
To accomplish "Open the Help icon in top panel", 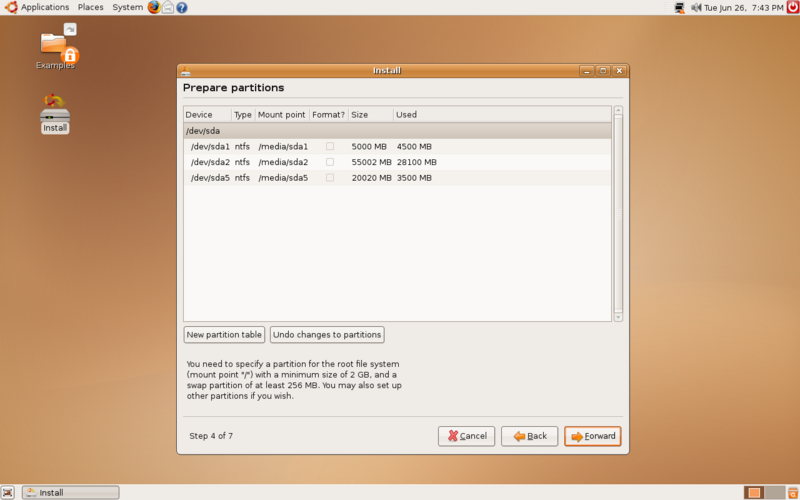I will [182, 8].
